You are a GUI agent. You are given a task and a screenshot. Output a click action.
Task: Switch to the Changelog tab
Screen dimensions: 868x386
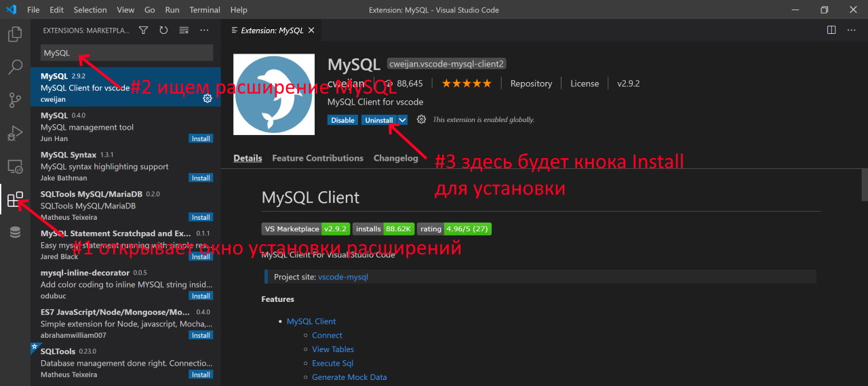pyautogui.click(x=396, y=158)
